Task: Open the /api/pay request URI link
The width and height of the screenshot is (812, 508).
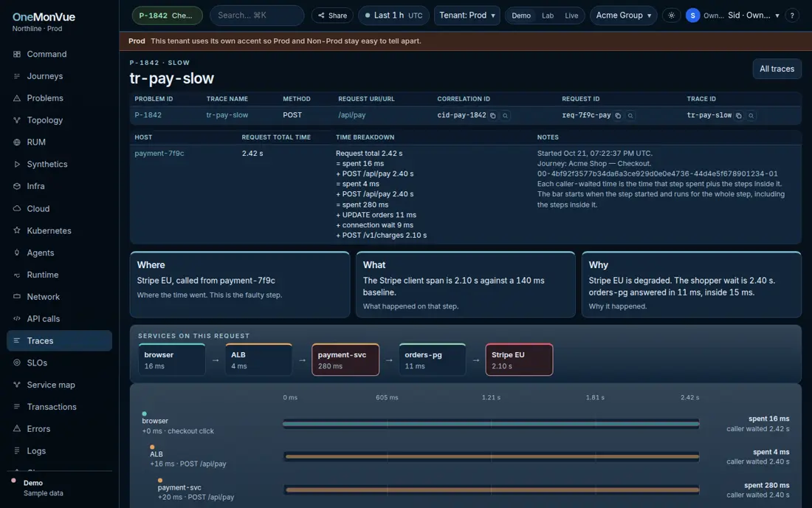Action: click(352, 115)
